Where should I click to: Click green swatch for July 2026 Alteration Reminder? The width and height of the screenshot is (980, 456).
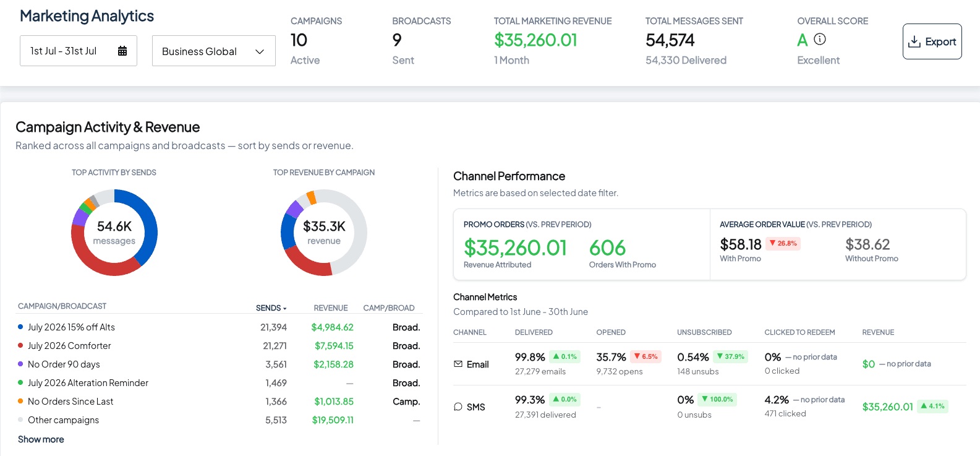click(x=20, y=382)
